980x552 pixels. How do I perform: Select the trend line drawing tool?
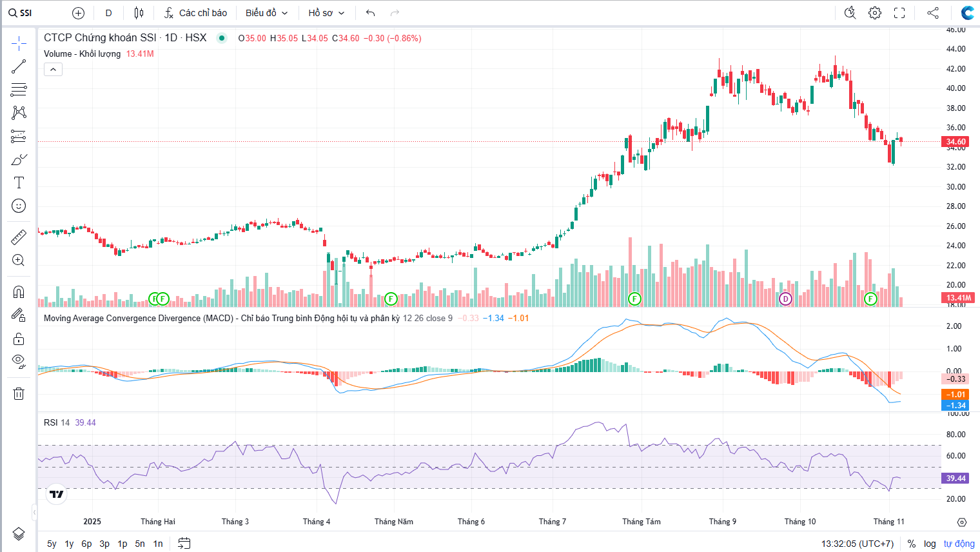tap(19, 66)
